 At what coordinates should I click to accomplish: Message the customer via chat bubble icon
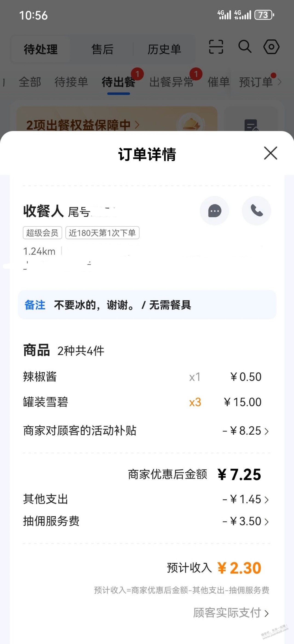pyautogui.click(x=214, y=211)
